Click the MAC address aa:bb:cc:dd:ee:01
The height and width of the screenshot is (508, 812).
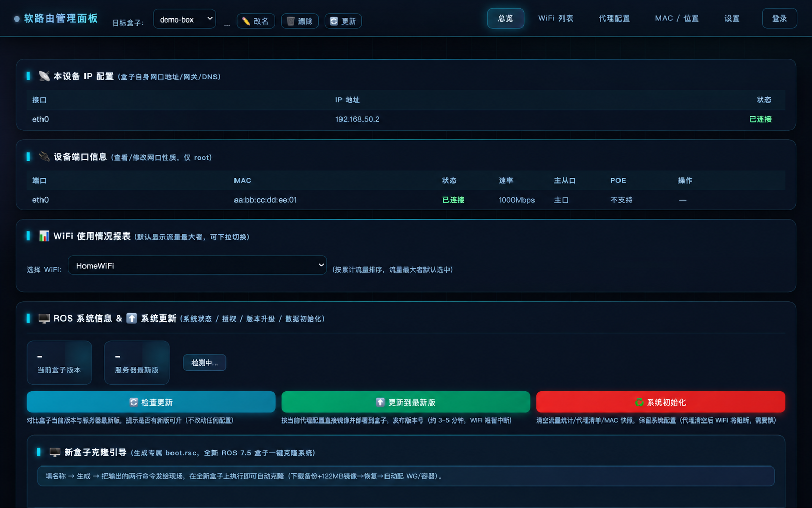coord(265,200)
